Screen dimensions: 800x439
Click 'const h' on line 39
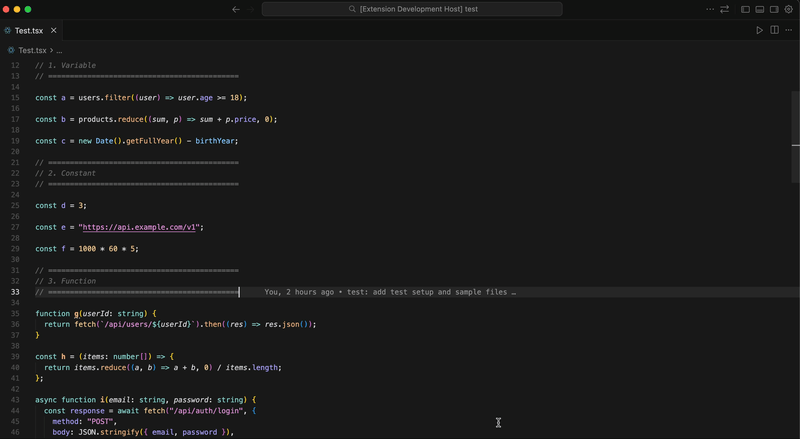(x=51, y=356)
